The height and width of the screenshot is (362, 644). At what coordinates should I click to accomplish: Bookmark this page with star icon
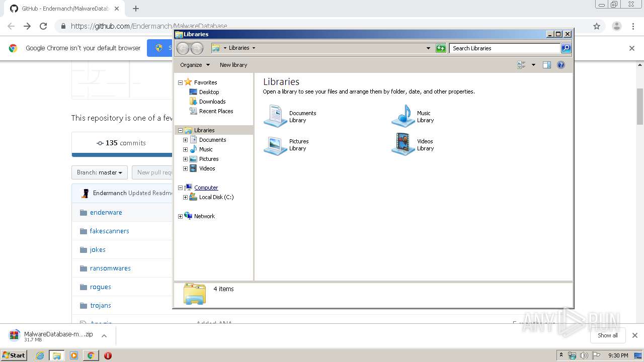(x=597, y=26)
